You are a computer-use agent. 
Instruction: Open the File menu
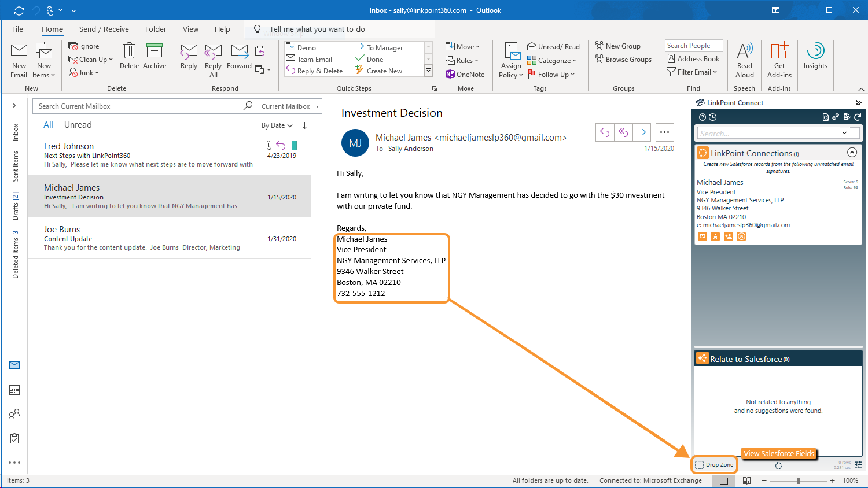(x=17, y=29)
